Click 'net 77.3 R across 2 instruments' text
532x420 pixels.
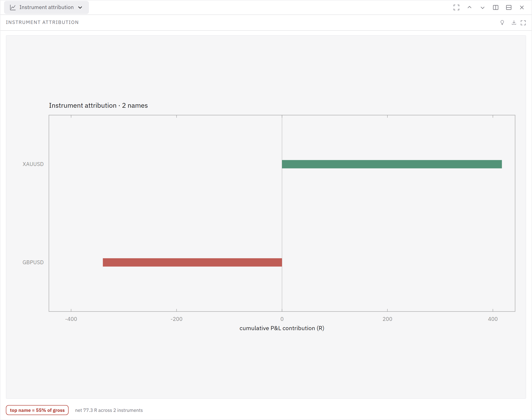[109, 410]
